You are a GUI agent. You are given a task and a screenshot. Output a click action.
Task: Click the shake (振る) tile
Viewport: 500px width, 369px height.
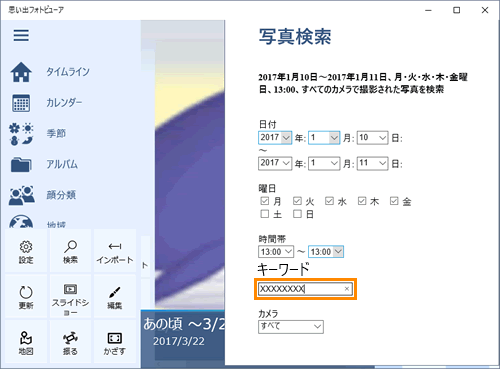coord(70,342)
